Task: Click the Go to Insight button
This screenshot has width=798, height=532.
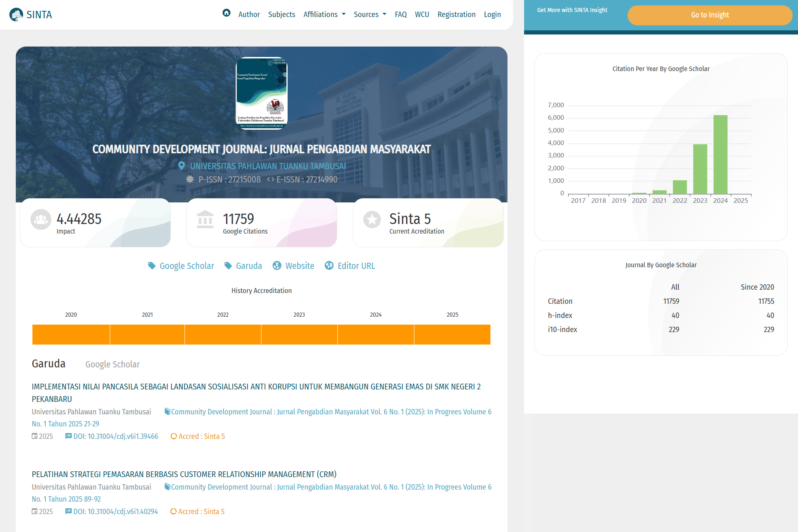Action: [x=710, y=15]
